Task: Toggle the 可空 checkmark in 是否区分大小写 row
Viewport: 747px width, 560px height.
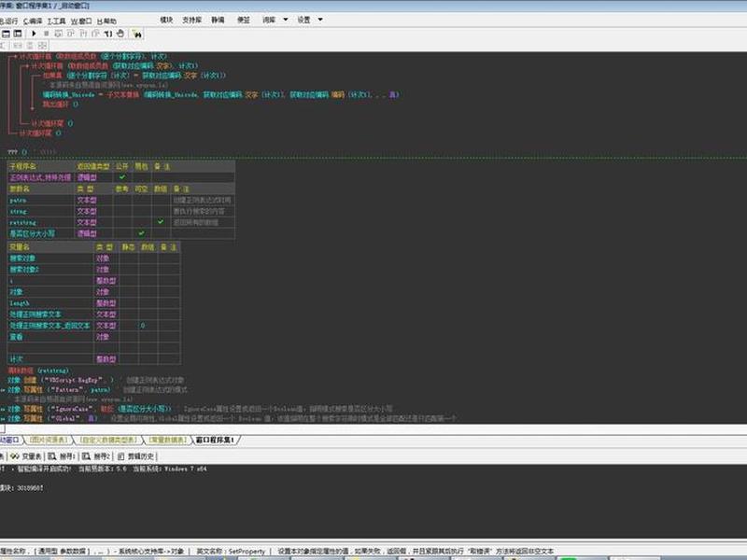Action: tap(141, 233)
